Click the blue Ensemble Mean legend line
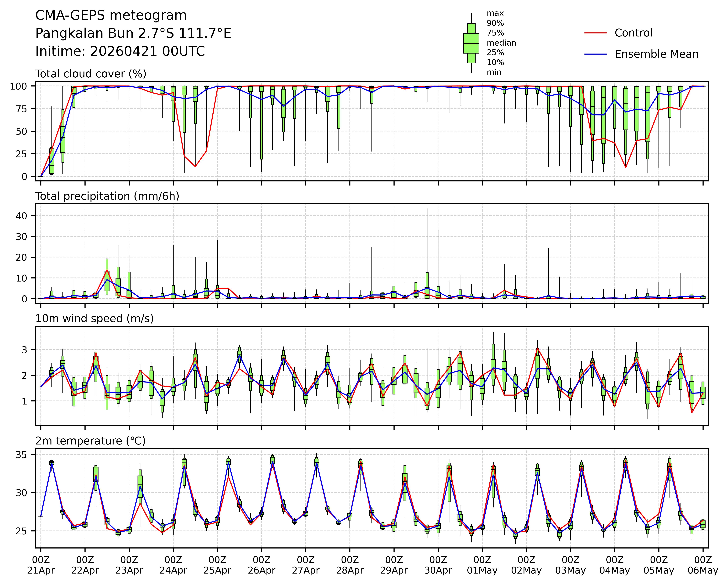 595,54
